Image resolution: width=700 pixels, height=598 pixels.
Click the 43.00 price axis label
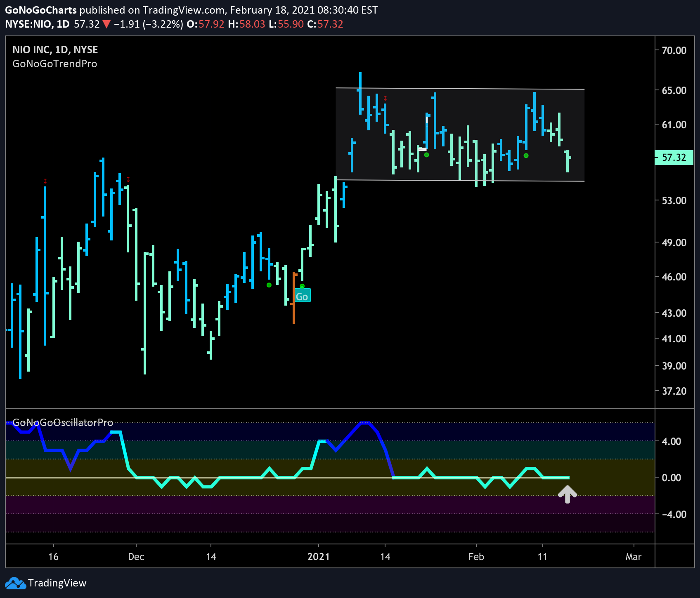click(x=674, y=313)
